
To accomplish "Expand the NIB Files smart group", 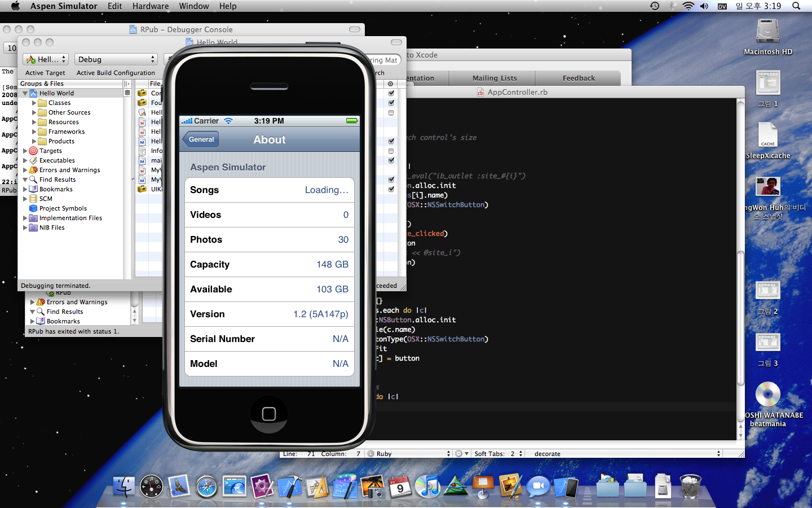I will pyautogui.click(x=25, y=227).
